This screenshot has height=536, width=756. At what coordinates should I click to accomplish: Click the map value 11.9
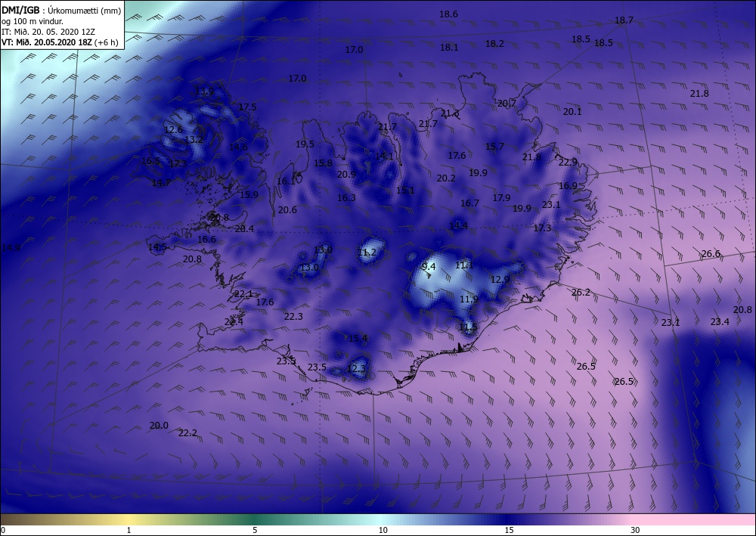click(469, 299)
